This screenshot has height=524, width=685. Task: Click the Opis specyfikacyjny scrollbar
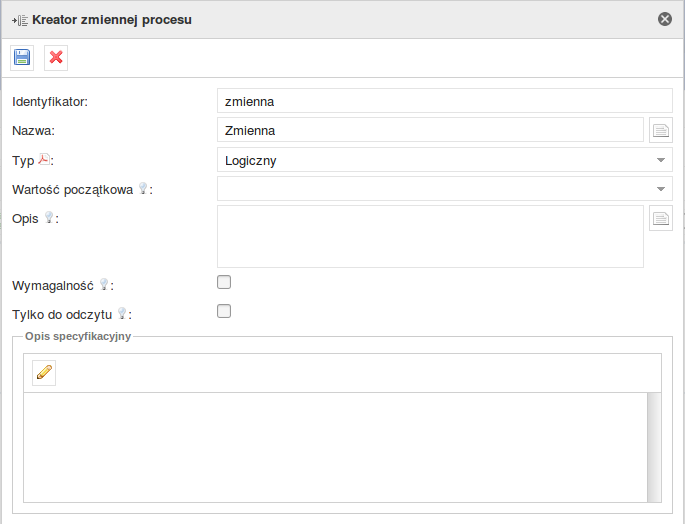coord(654,447)
